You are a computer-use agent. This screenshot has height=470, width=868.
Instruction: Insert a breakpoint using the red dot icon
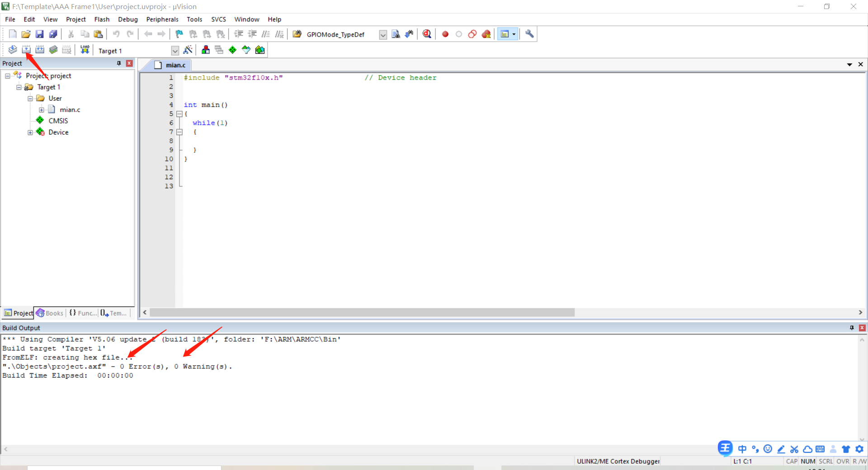pyautogui.click(x=445, y=34)
